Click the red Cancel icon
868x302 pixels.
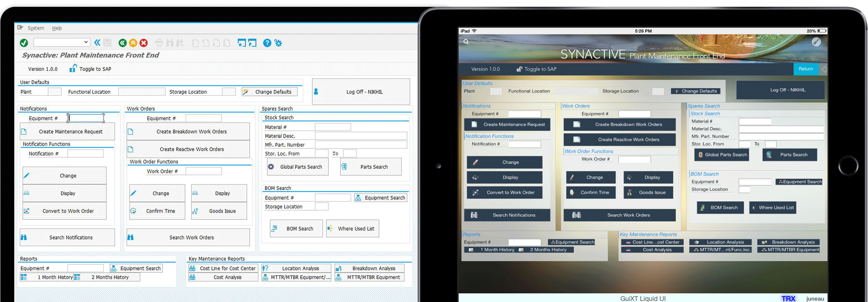click(x=144, y=43)
